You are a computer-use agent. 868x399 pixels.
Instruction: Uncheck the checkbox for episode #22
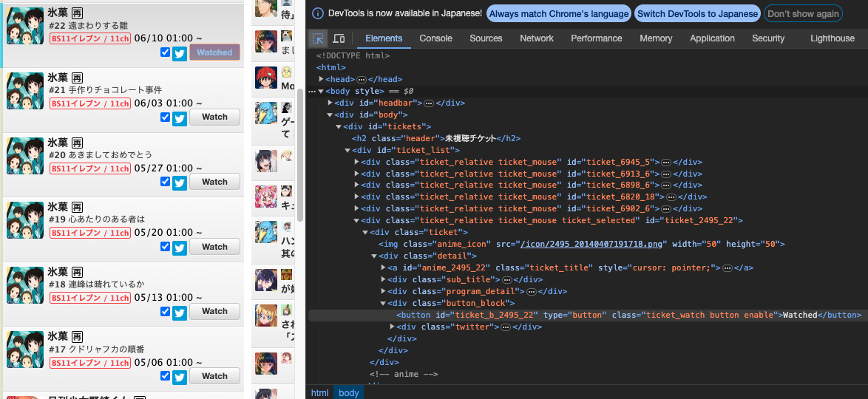pos(165,52)
